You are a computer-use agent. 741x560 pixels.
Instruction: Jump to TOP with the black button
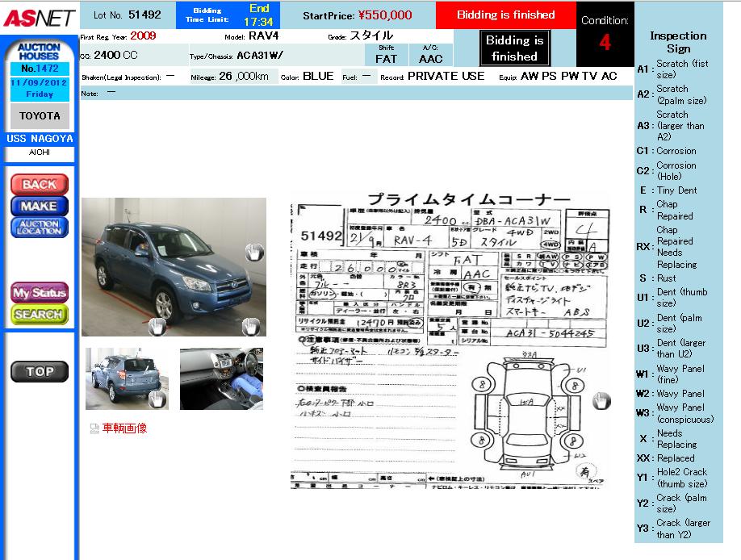click(x=39, y=371)
